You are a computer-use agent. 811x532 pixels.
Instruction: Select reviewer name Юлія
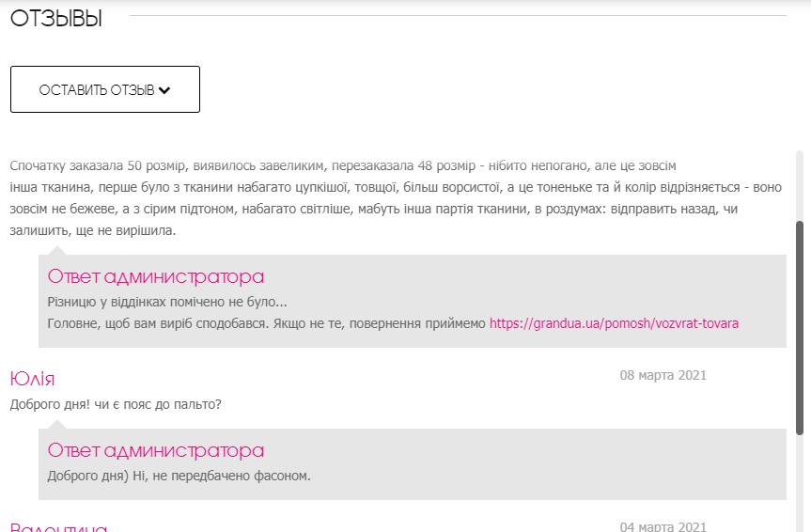32,379
